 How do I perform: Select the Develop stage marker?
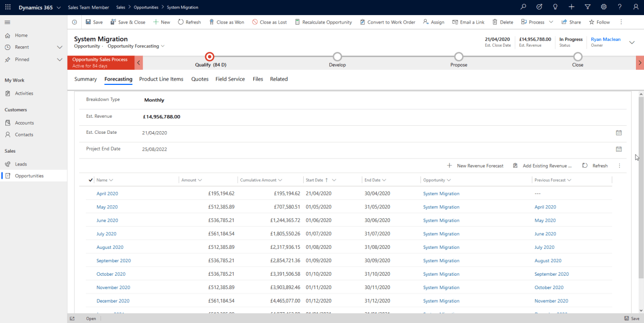click(337, 56)
